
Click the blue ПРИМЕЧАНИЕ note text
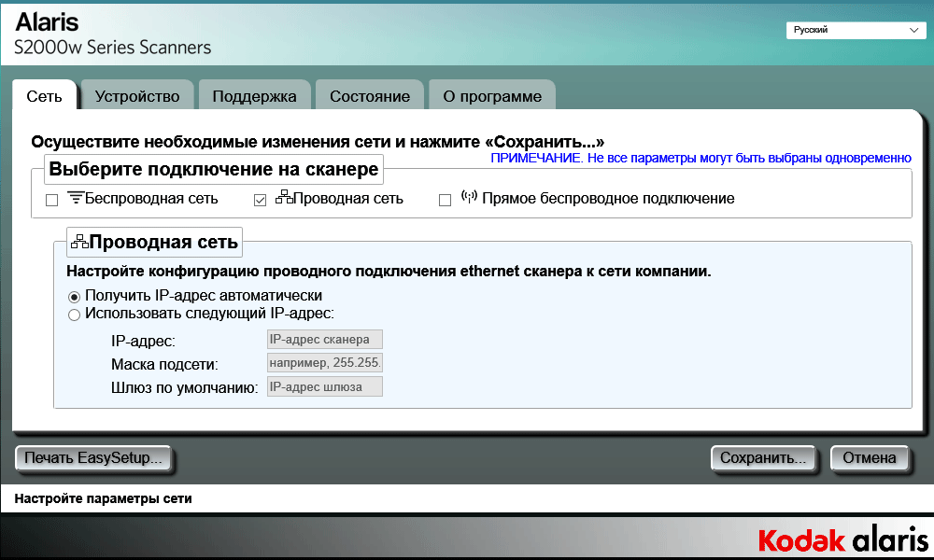click(700, 158)
